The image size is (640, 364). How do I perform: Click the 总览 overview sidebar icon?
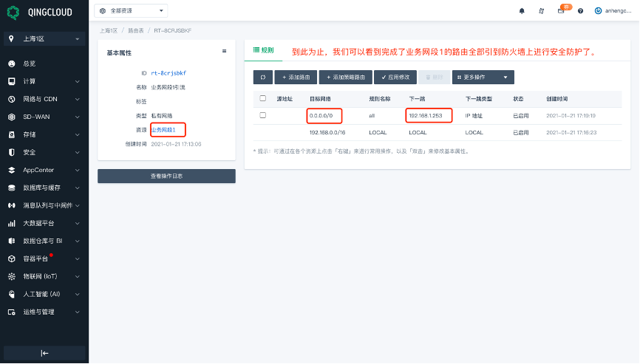(x=12, y=63)
